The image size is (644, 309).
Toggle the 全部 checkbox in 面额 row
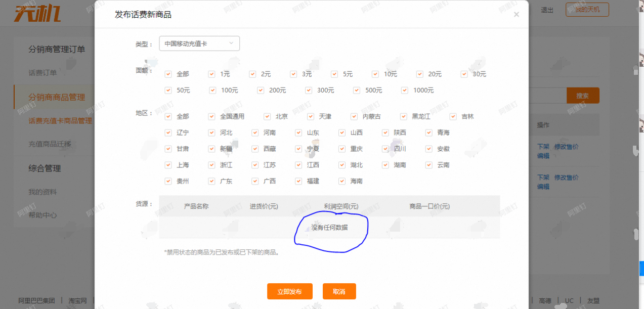168,74
